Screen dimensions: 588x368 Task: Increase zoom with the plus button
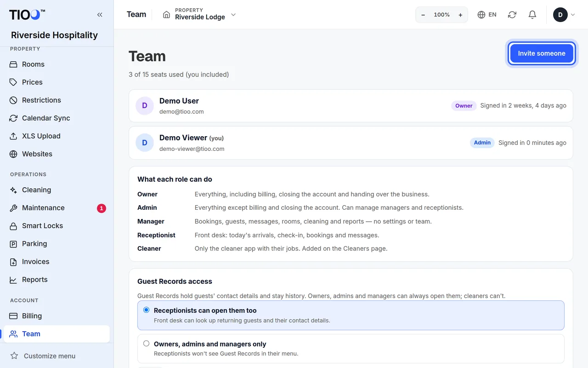tap(460, 15)
